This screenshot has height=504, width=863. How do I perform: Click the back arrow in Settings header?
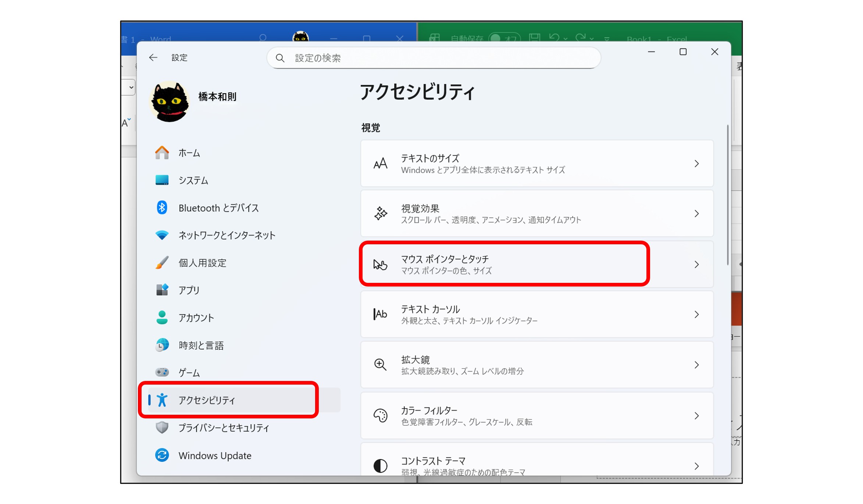[153, 57]
